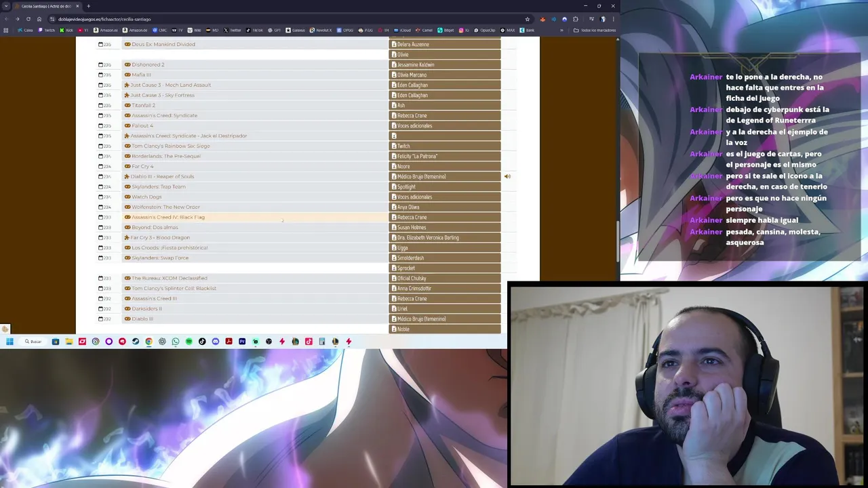
Task: Select the Cecilia Santiago browser tab
Action: 47,6
